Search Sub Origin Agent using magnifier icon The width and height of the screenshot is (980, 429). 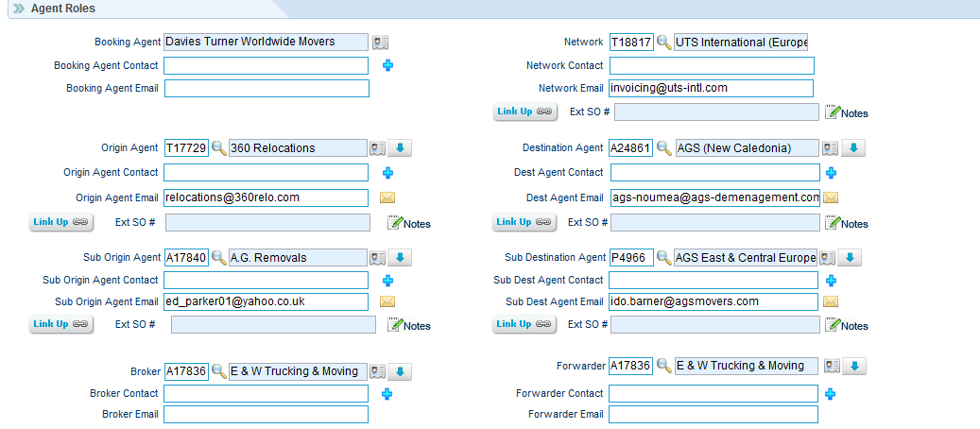[218, 257]
